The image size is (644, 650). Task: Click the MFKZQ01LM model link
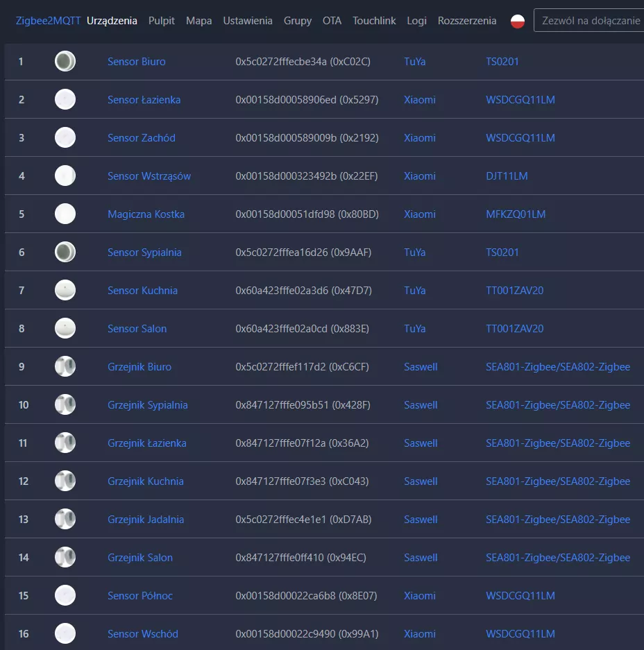(x=516, y=214)
